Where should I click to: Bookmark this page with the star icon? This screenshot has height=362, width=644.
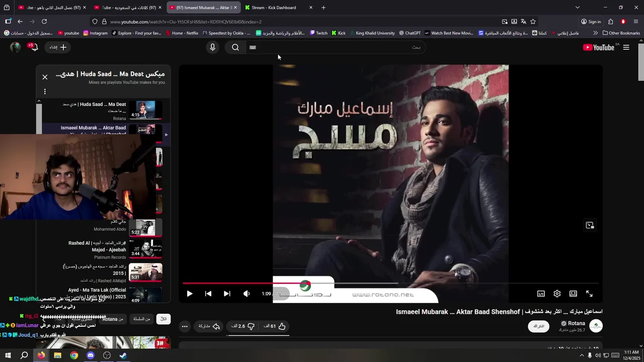coord(533,22)
